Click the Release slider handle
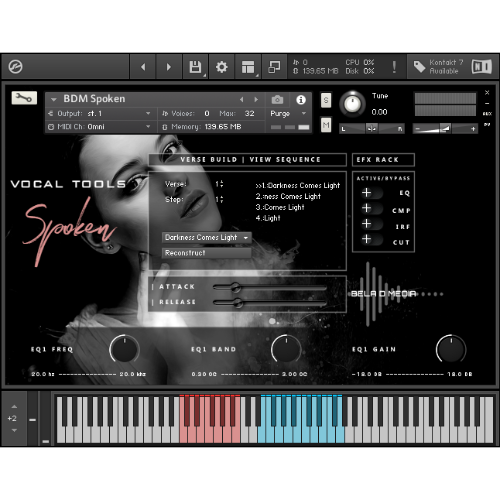Viewport: 500px width, 500px height. click(237, 303)
